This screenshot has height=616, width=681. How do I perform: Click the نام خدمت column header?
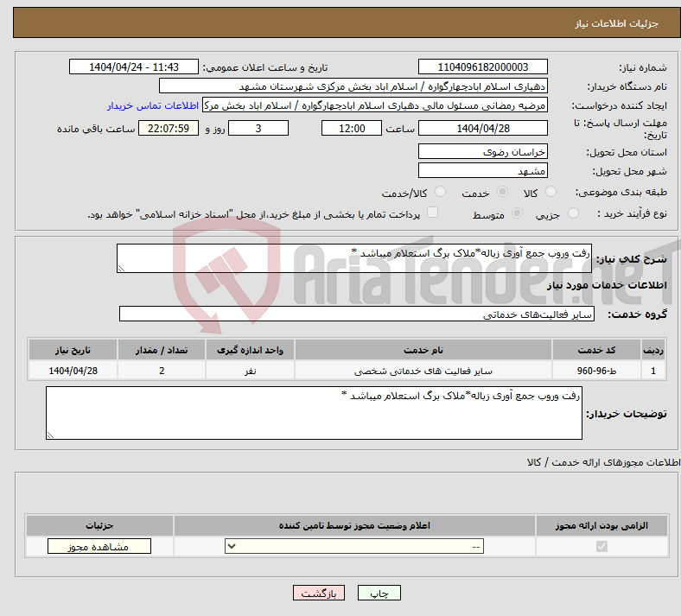pyautogui.click(x=423, y=350)
